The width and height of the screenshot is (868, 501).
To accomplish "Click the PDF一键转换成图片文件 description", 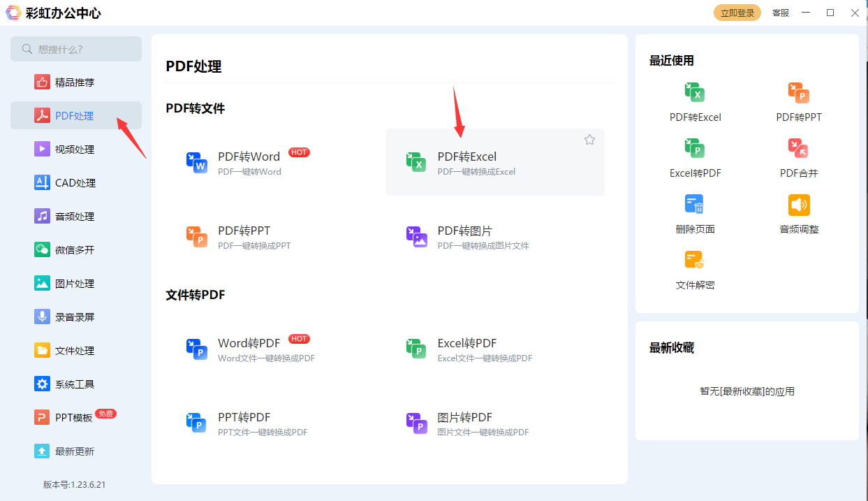I will (x=483, y=246).
